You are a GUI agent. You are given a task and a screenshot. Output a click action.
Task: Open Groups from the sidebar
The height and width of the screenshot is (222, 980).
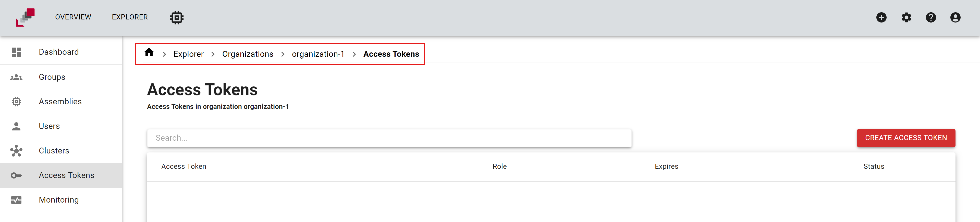pos(61,77)
